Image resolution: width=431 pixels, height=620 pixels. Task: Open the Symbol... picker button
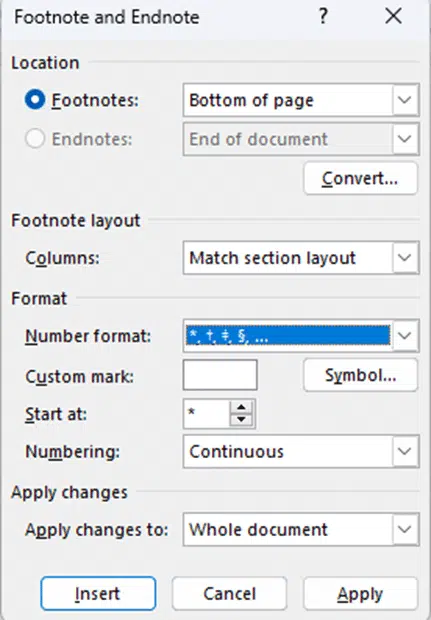360,375
